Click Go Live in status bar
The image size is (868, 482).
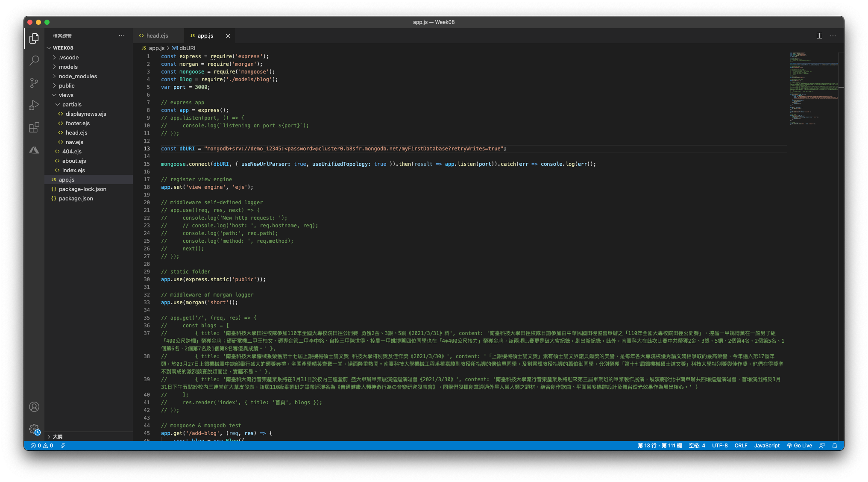[799, 446]
